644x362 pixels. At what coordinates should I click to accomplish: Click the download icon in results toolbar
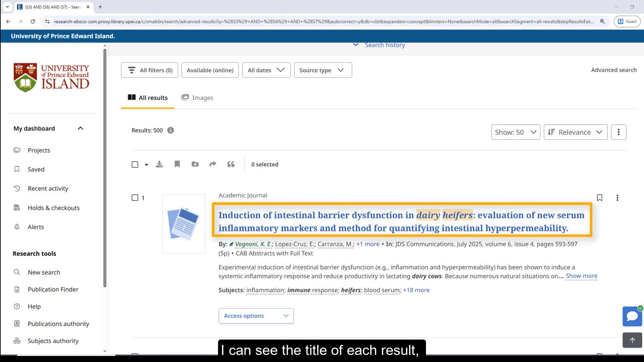[x=159, y=164]
